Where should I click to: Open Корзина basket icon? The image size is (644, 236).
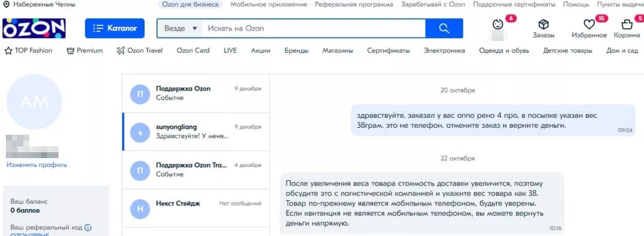tap(627, 25)
